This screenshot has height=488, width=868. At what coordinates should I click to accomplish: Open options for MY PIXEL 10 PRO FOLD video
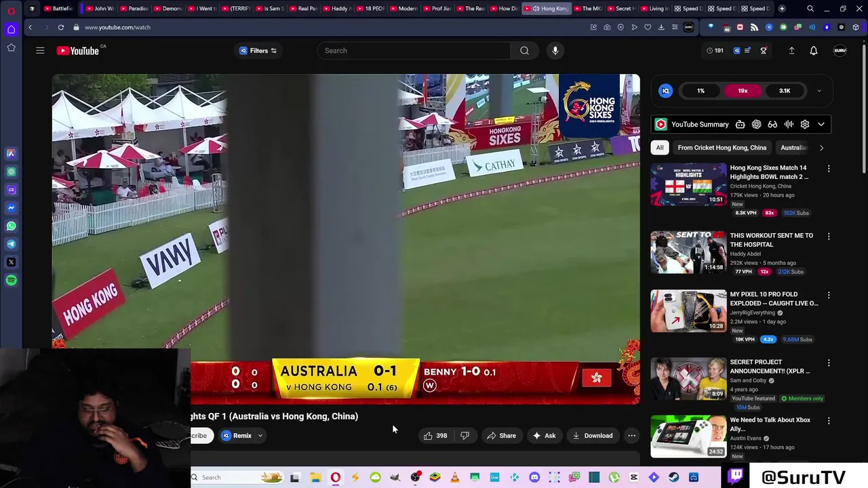pyautogui.click(x=828, y=296)
